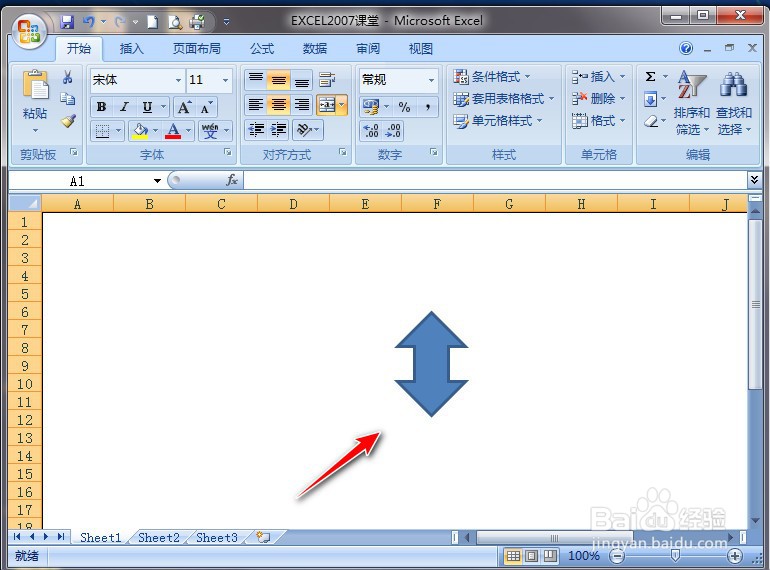Viewport: 770px width, 570px height.
Task: Open 单元格样式 cell styles menu
Action: pyautogui.click(x=498, y=121)
